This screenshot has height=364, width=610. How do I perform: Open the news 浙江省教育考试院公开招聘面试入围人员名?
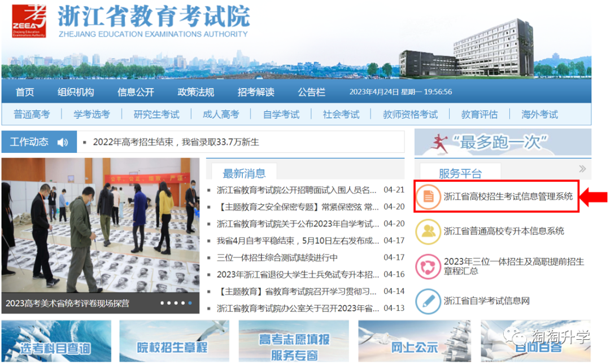point(297,190)
